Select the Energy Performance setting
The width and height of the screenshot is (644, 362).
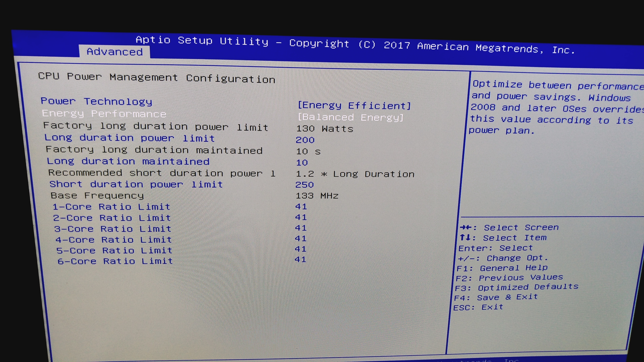point(104,114)
